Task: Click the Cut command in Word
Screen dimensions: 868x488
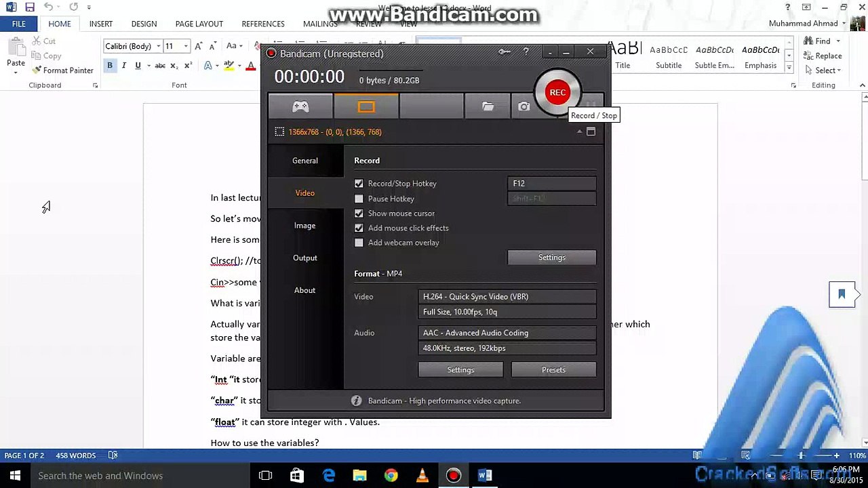Action: point(43,41)
